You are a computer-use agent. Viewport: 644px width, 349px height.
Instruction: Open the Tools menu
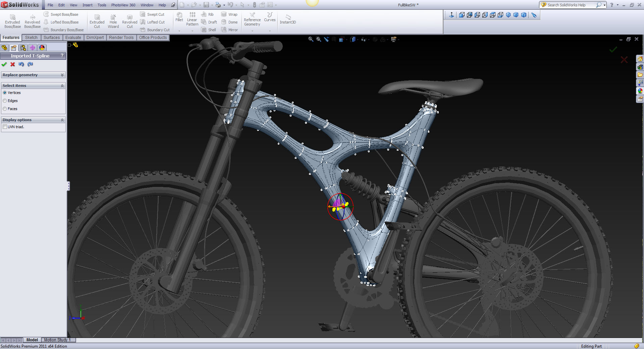tap(102, 5)
